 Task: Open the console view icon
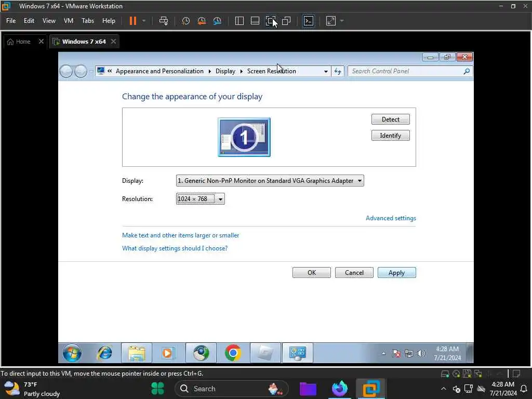pyautogui.click(x=309, y=21)
